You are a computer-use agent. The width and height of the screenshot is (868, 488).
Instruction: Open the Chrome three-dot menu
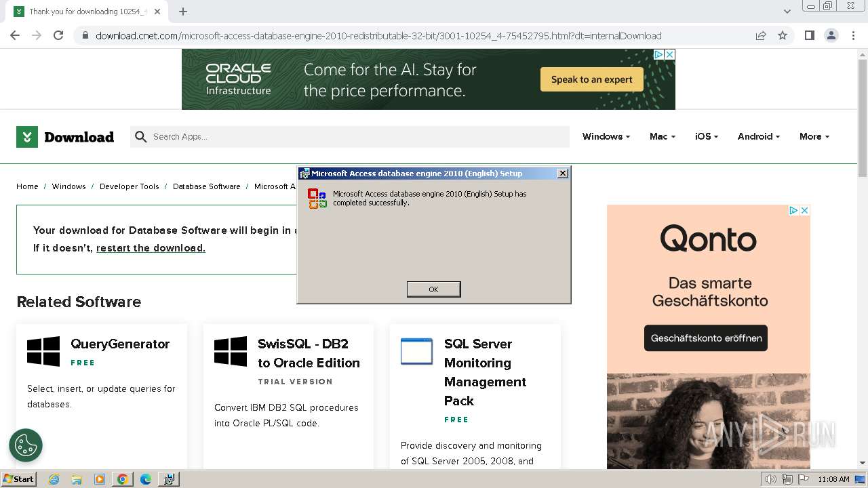(x=853, y=35)
